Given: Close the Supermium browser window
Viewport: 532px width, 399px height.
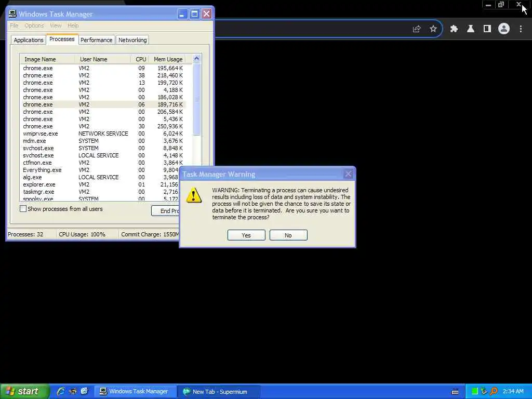Looking at the screenshot, I should [x=518, y=5].
